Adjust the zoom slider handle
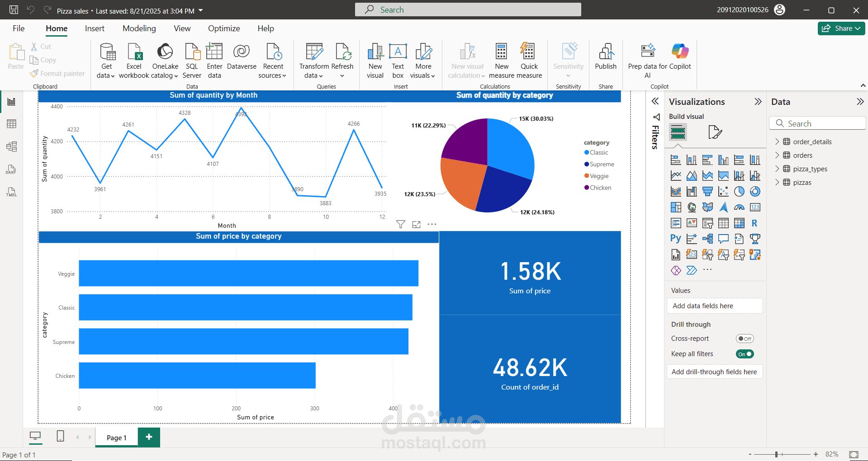Viewport: 868px width, 461px height. pos(776,454)
